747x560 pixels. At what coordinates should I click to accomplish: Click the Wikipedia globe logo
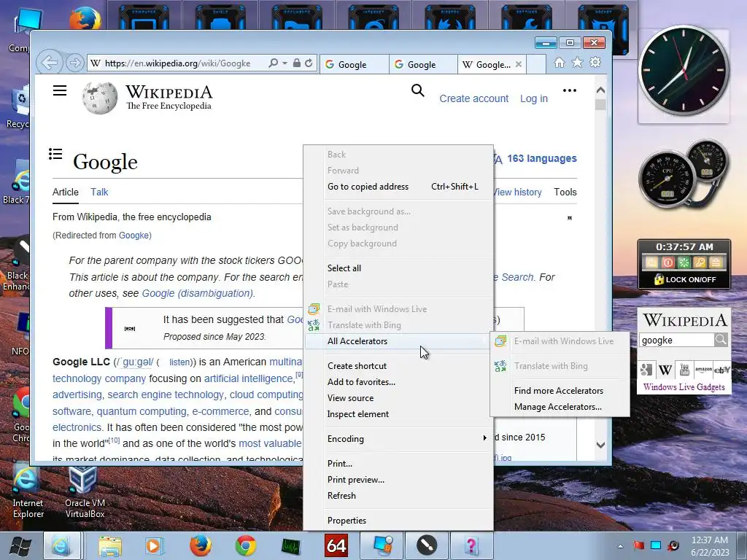99,98
